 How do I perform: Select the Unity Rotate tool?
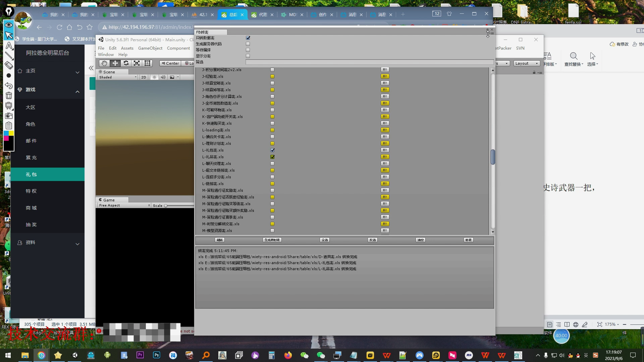(x=126, y=63)
